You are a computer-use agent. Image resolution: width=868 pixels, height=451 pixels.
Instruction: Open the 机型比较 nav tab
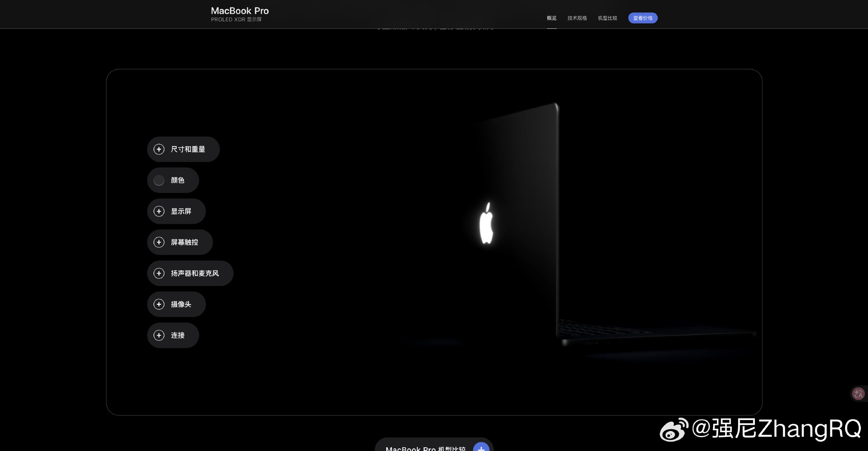607,18
